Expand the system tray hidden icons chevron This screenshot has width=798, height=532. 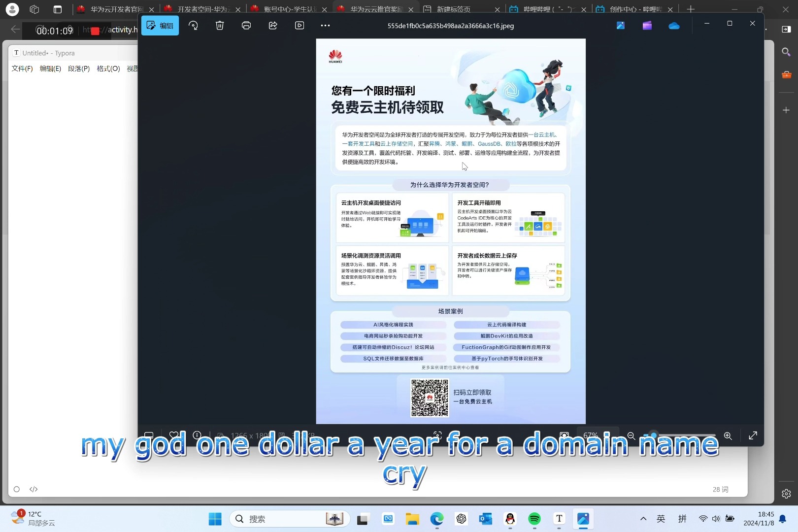click(x=643, y=519)
